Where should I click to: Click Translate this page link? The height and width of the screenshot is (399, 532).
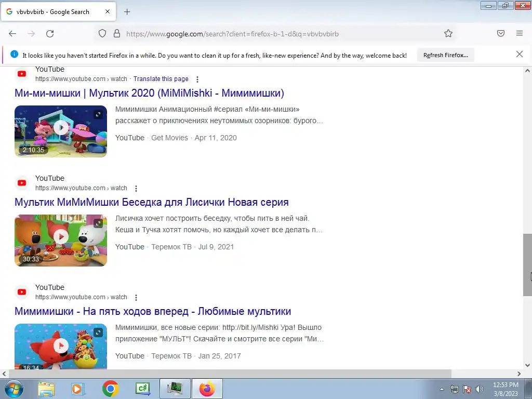tap(161, 79)
